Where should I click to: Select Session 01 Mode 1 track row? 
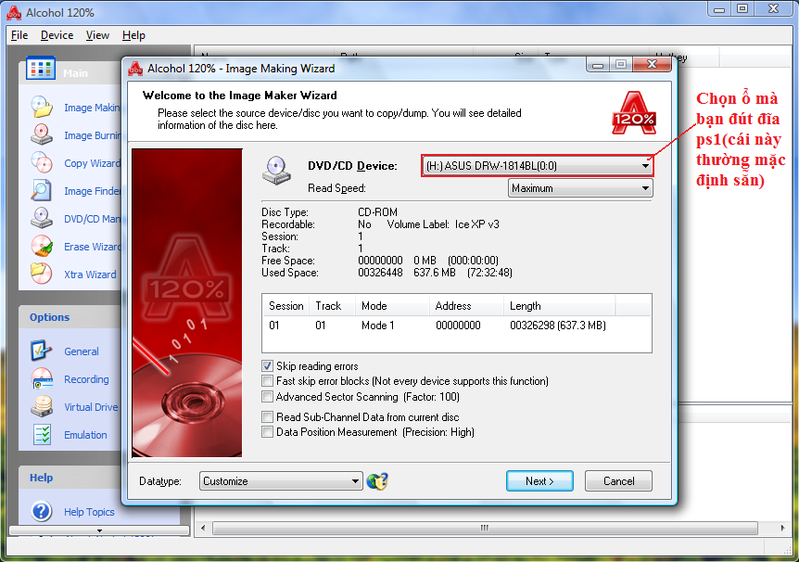456,325
